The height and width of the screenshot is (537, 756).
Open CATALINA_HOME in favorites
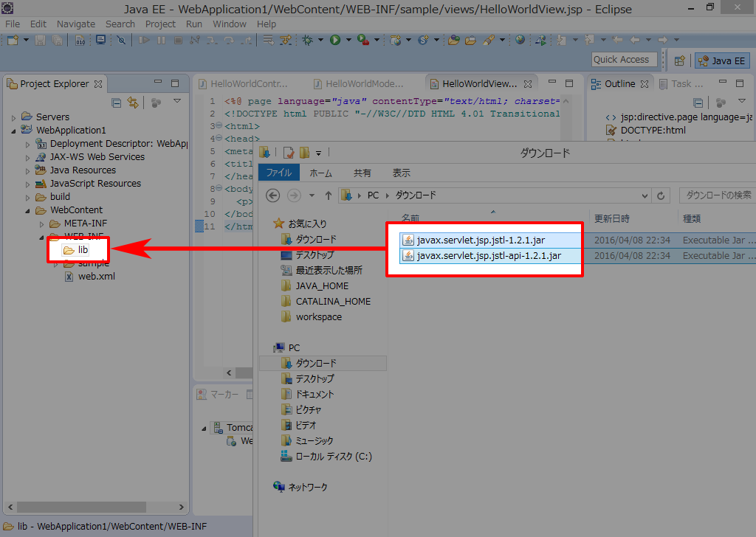click(x=326, y=302)
